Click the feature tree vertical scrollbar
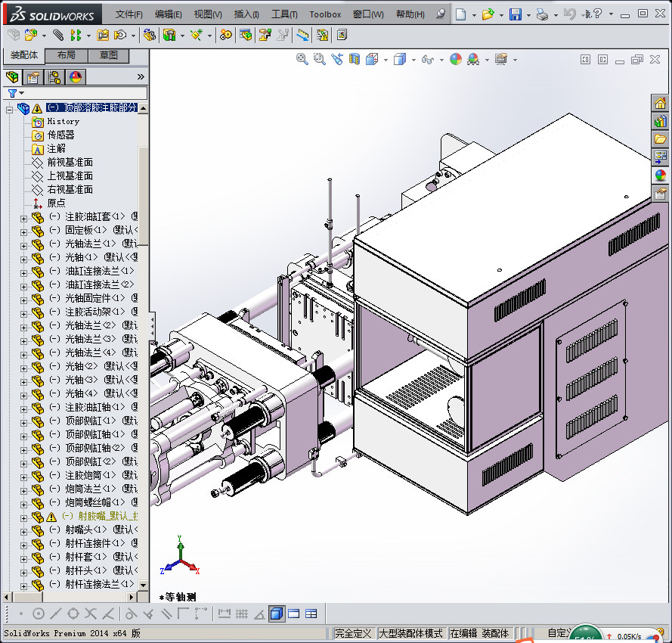Screen dimensions: 672x643 pos(144,197)
